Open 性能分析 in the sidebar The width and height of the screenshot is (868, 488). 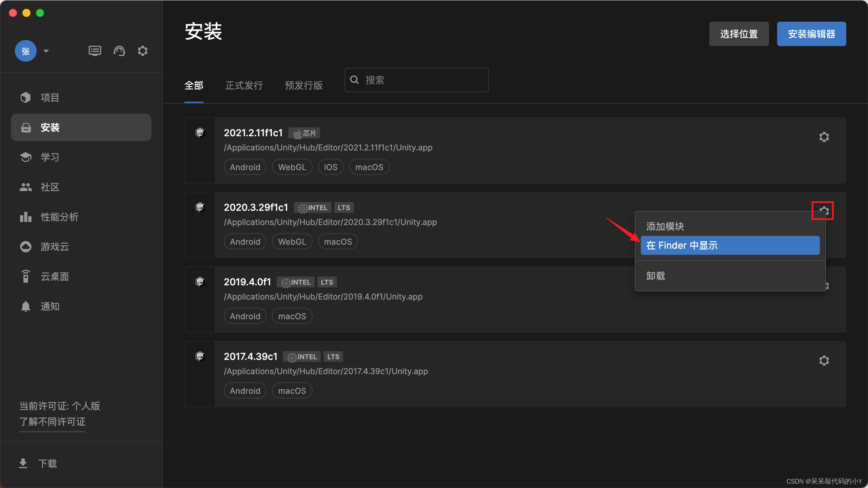point(81,217)
